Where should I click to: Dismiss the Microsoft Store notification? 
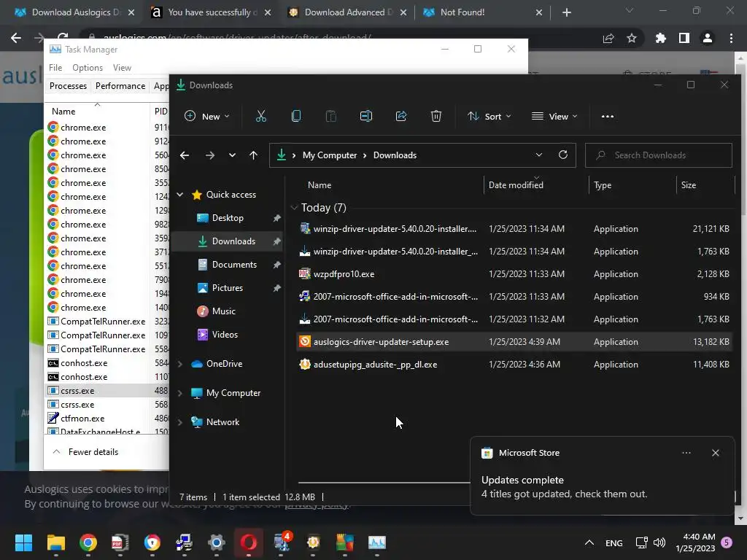point(715,453)
